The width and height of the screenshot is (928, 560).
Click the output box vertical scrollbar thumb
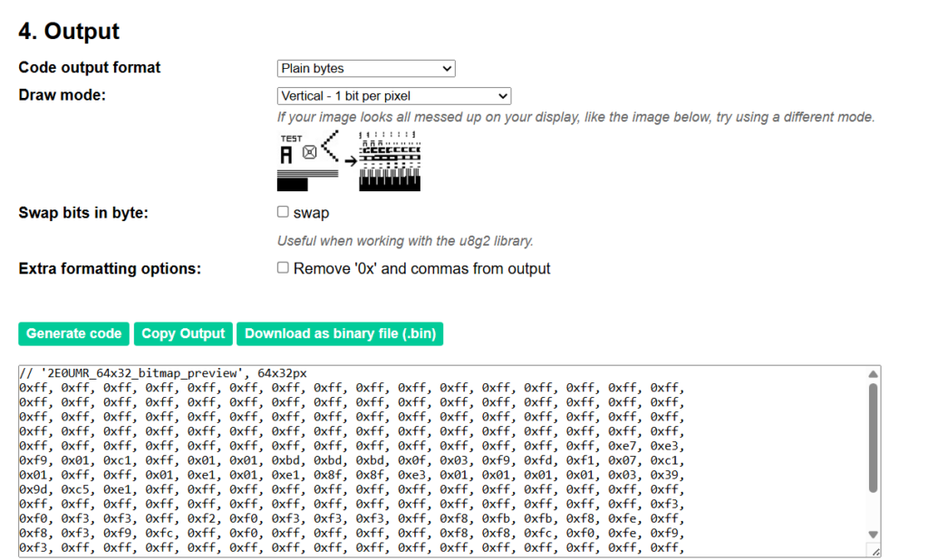point(873,435)
